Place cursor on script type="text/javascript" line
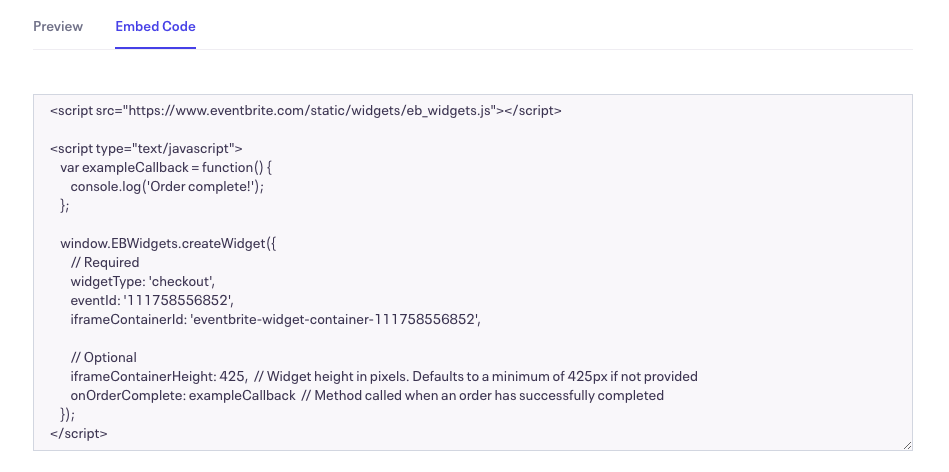This screenshot has height=472, width=949. coord(146,149)
